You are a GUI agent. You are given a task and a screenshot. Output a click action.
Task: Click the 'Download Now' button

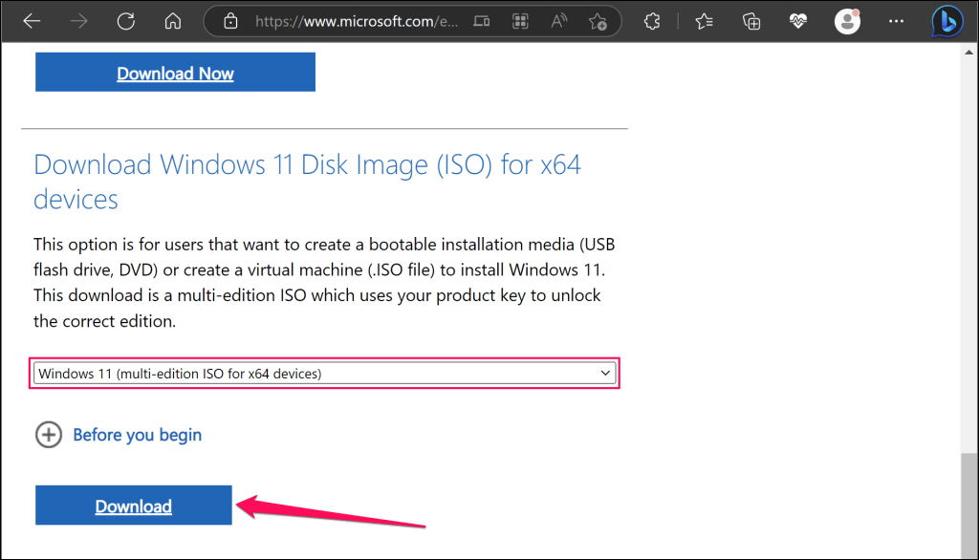pos(175,73)
